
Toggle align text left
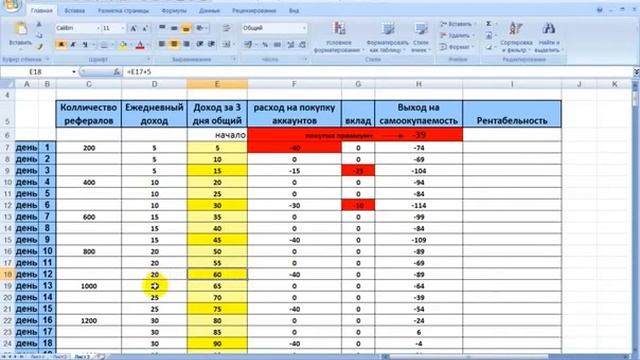coord(162,44)
